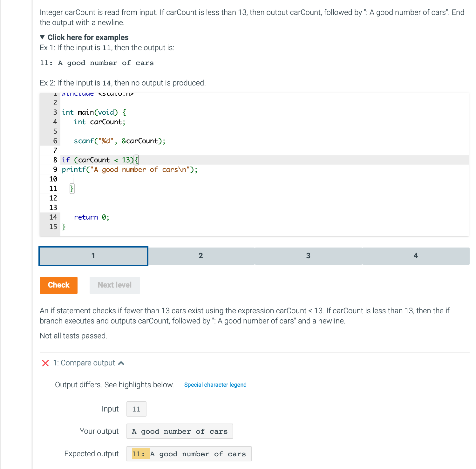The height and width of the screenshot is (469, 476).
Task: Place cursor on the if statement line 8
Action: coord(99,160)
